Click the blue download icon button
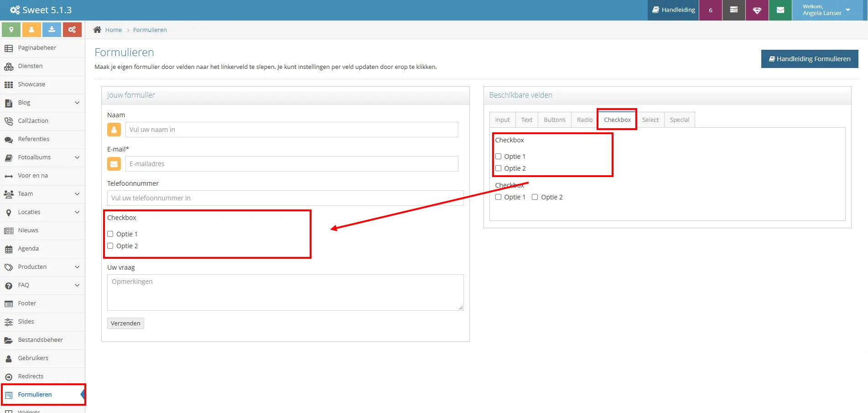868x413 pixels. click(52, 30)
